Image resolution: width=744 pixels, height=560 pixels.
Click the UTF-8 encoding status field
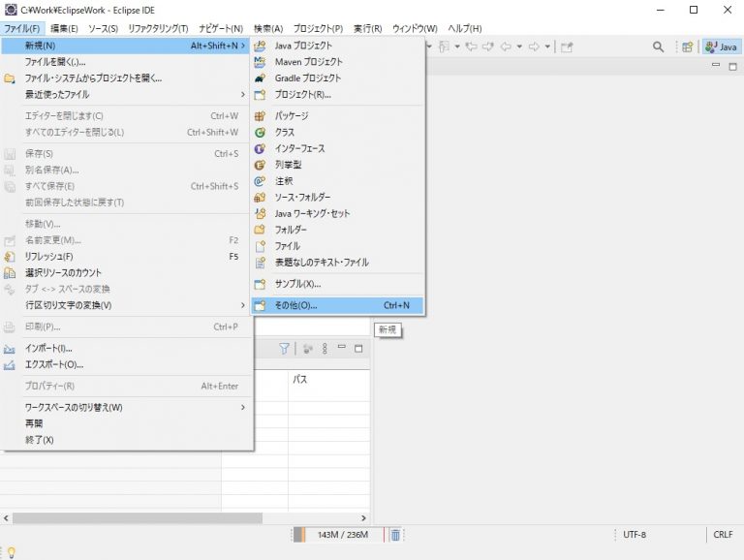point(635,535)
